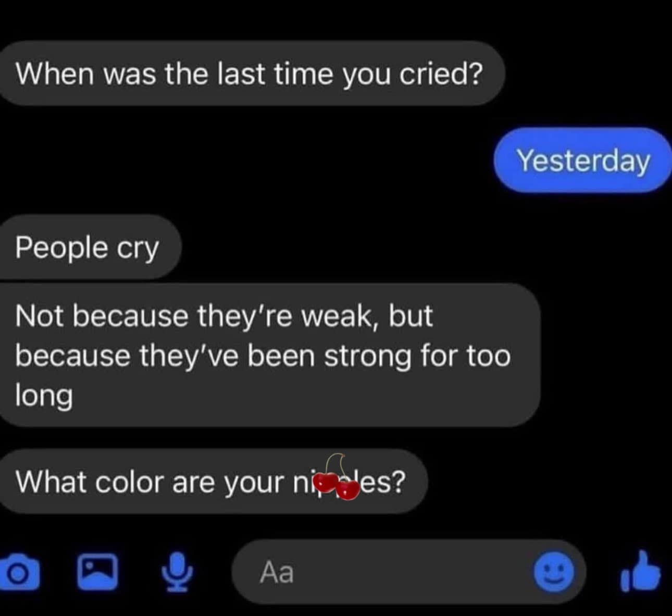
Task: Open the camera from the composer bar
Action: pyautogui.click(x=19, y=572)
